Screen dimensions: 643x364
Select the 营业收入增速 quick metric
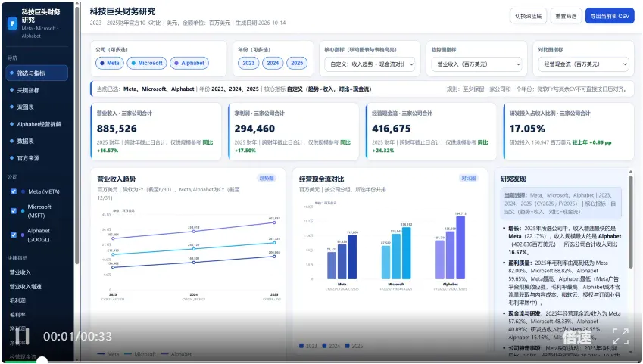point(26,287)
